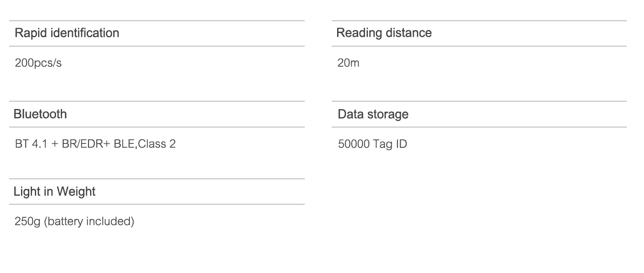Click the word 'identification' in first heading
This screenshot has width=644, height=273.
tap(85, 33)
